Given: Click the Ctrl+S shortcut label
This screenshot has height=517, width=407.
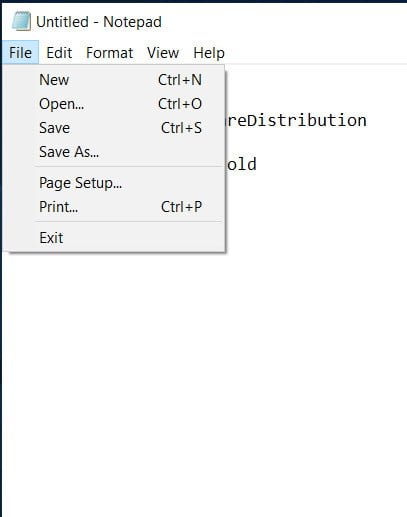Looking at the screenshot, I should tap(181, 128).
